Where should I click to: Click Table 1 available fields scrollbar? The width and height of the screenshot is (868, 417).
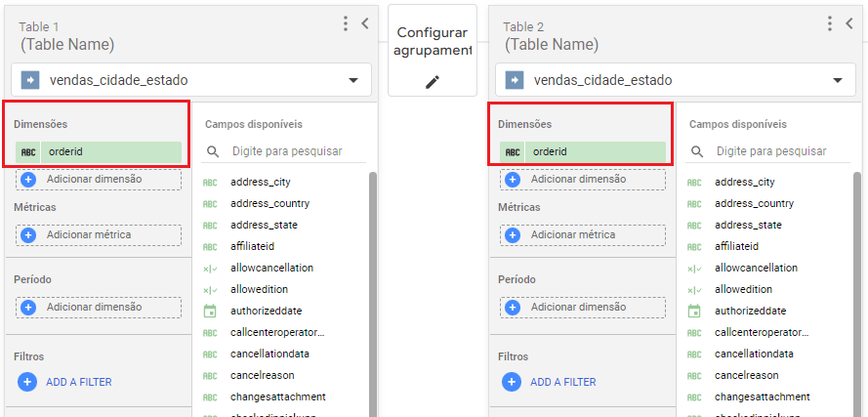[x=372, y=293]
